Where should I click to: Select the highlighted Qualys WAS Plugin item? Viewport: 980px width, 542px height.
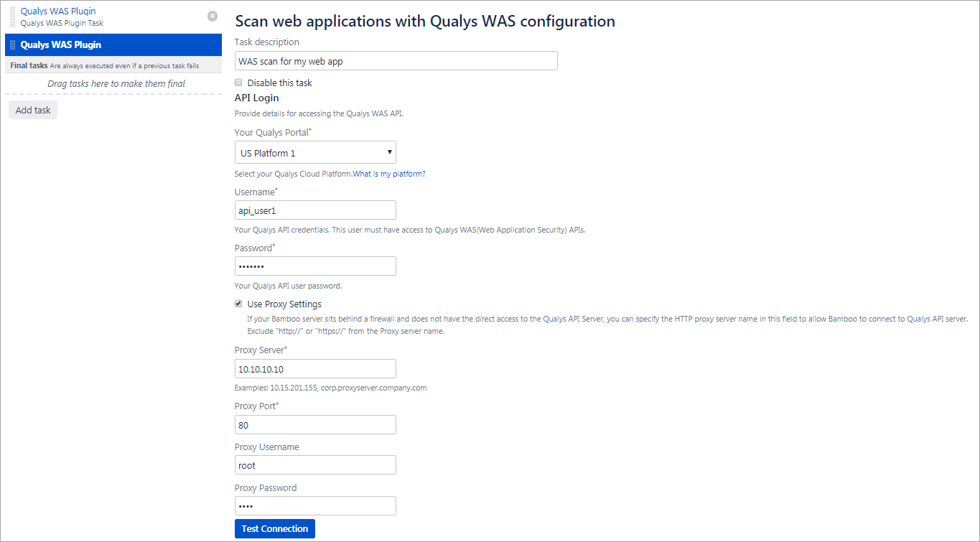pos(113,45)
